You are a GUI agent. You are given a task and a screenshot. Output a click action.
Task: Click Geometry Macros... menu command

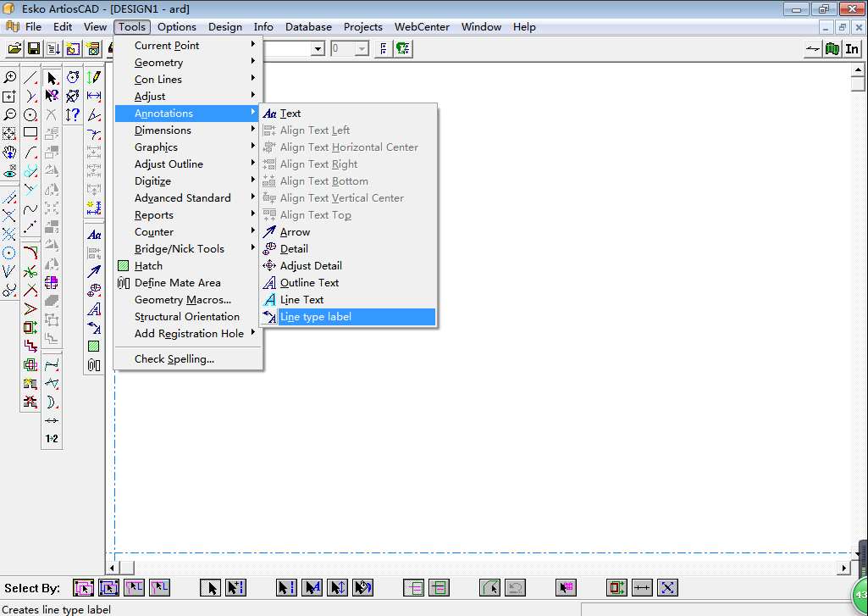(182, 300)
